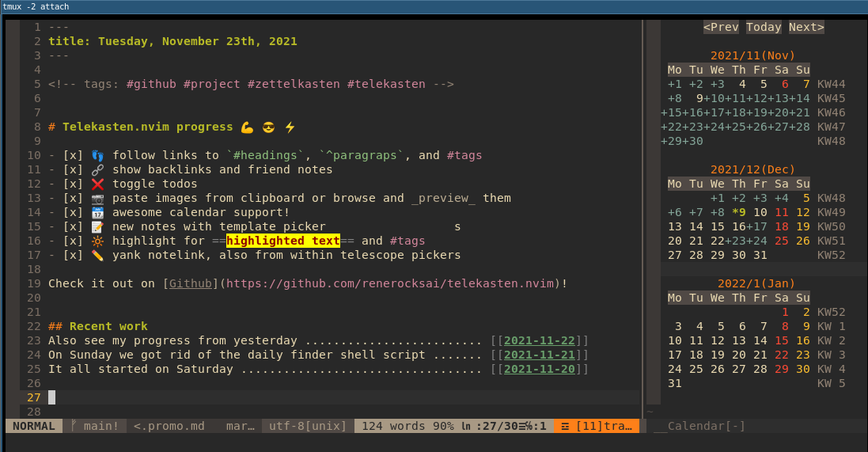This screenshot has height=452, width=868.
Task: Select the #zettelkasten tag on line 5
Action: click(x=294, y=84)
